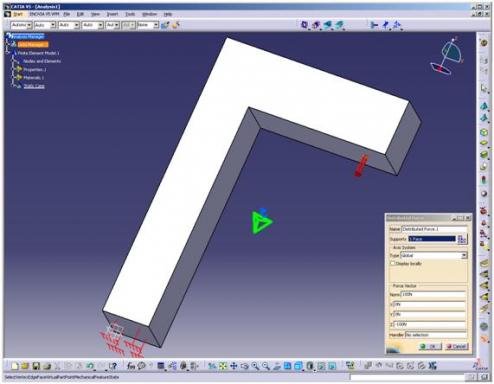Open the Insert menu
Image resolution: width=494 pixels, height=384 pixels.
coord(112,14)
